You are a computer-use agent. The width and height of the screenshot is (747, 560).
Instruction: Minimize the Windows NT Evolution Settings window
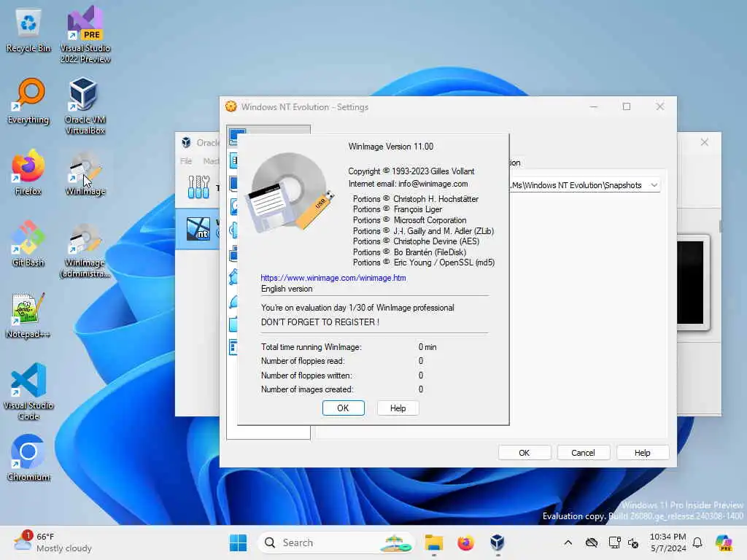(594, 106)
